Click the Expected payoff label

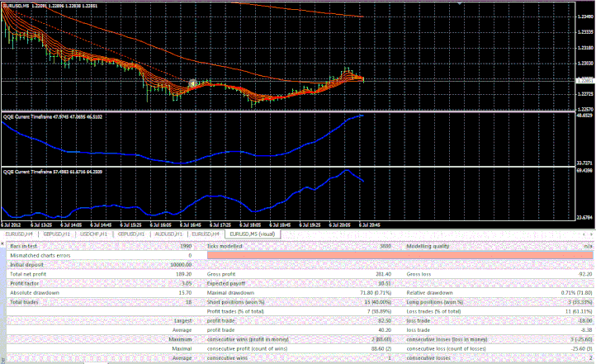(226, 283)
